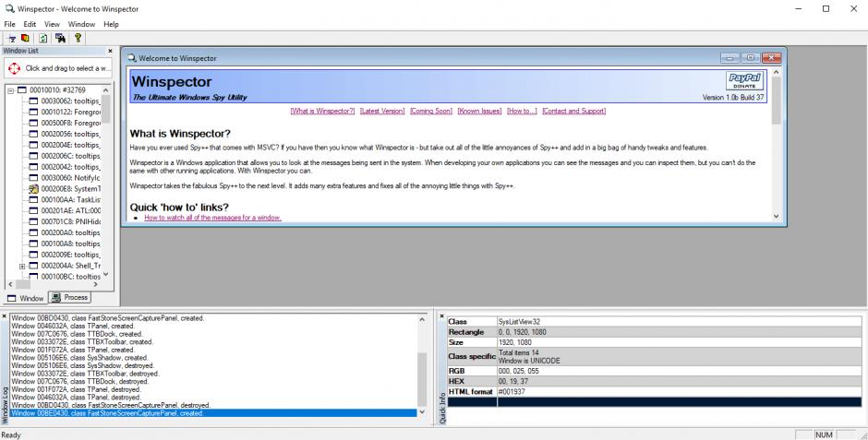This screenshot has width=868, height=440.
Task: Follow the 'Known Issues' link
Action: 479,111
